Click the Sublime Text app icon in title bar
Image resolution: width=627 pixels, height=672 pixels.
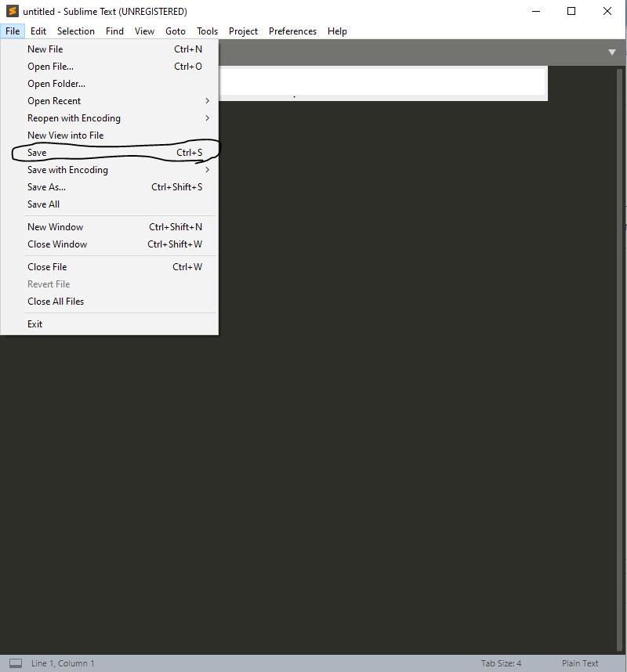(x=13, y=11)
